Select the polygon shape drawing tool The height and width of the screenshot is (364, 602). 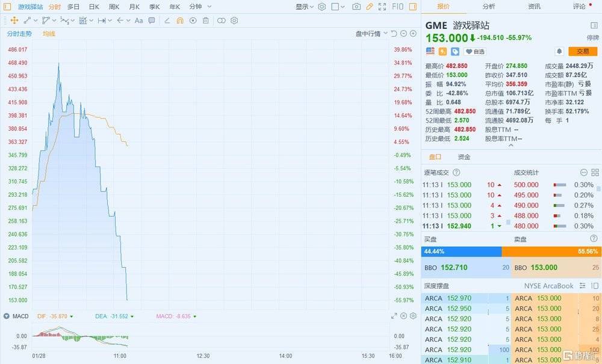(46, 20)
